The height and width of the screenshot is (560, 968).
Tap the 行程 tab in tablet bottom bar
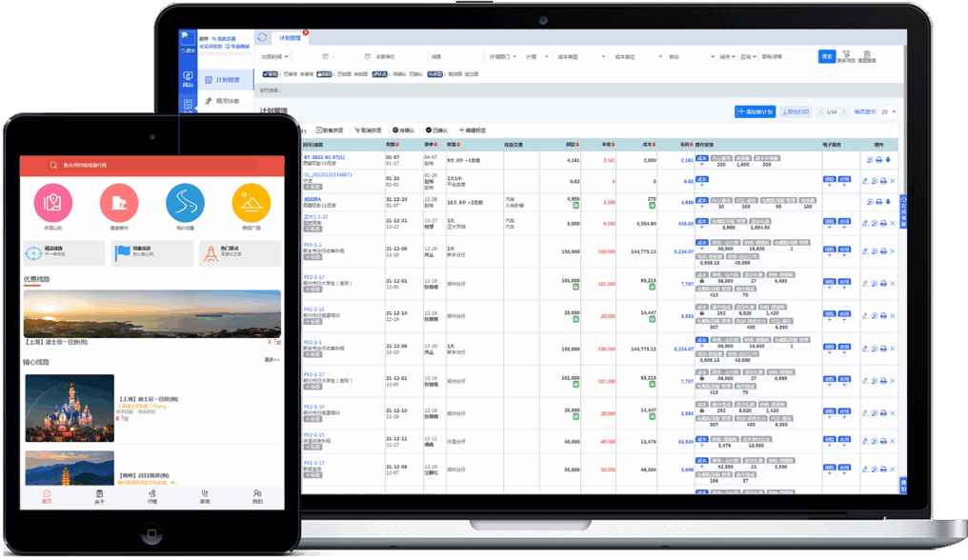151,497
